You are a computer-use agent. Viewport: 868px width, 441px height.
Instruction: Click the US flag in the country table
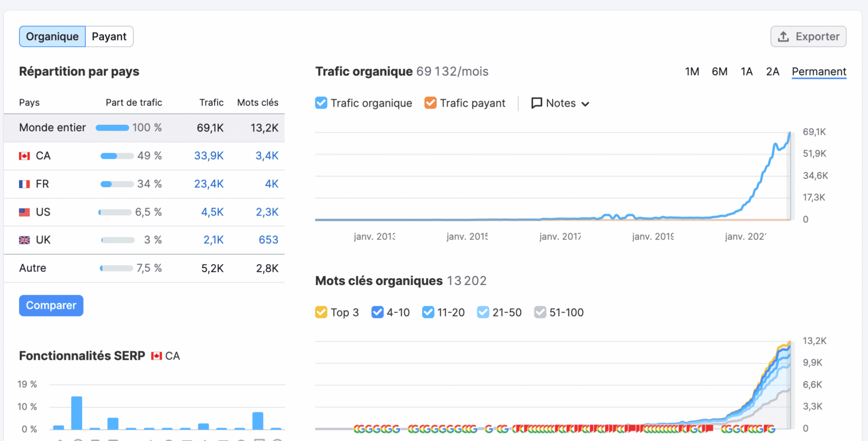pyautogui.click(x=25, y=212)
